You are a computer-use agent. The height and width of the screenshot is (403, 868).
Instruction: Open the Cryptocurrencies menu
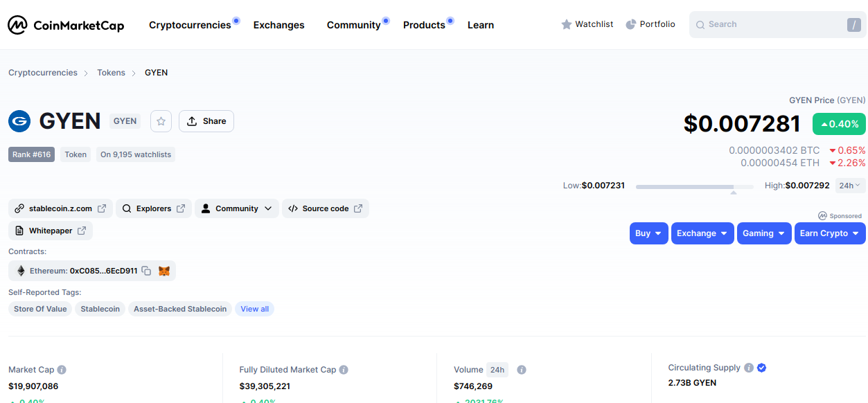pyautogui.click(x=190, y=25)
